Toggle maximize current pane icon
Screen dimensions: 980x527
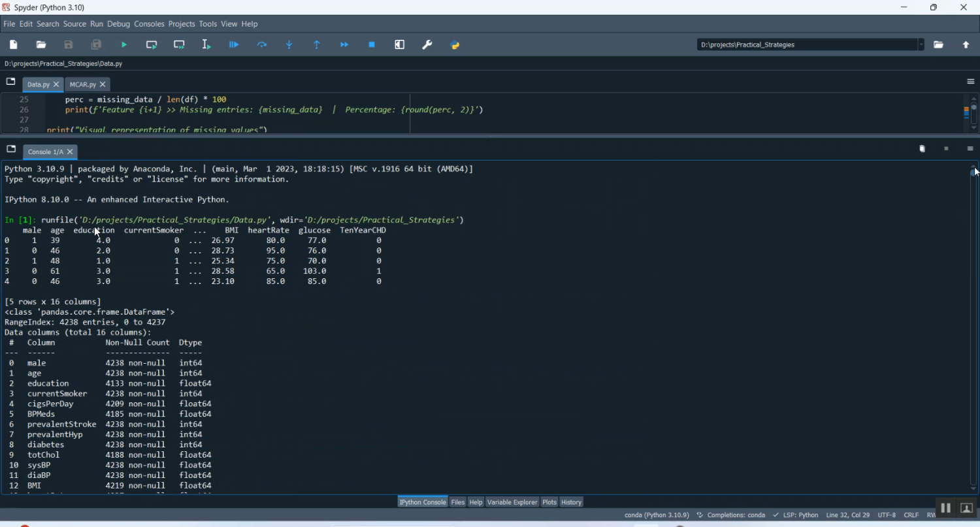(399, 44)
